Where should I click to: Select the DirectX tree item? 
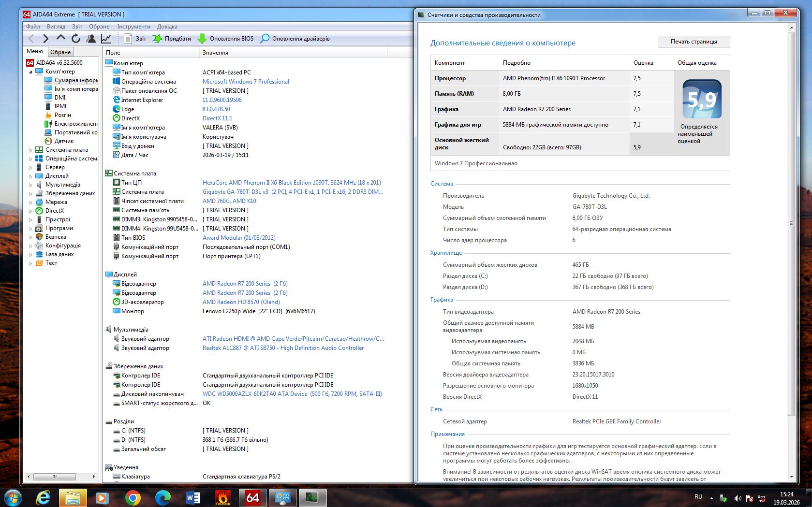pos(54,210)
